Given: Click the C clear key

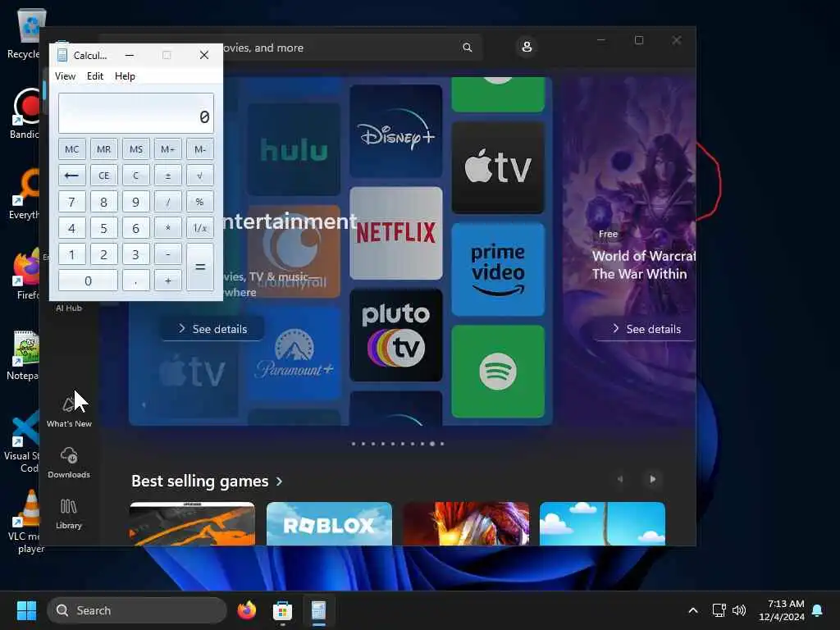Looking at the screenshot, I should [x=136, y=176].
